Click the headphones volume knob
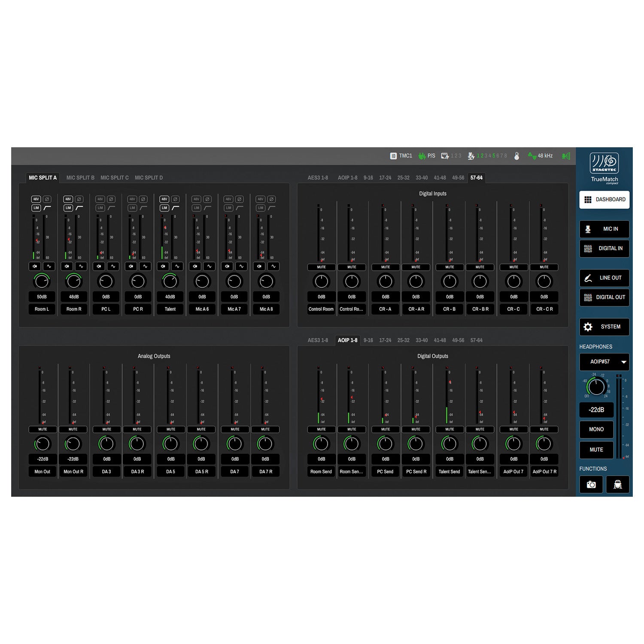 coord(596,387)
